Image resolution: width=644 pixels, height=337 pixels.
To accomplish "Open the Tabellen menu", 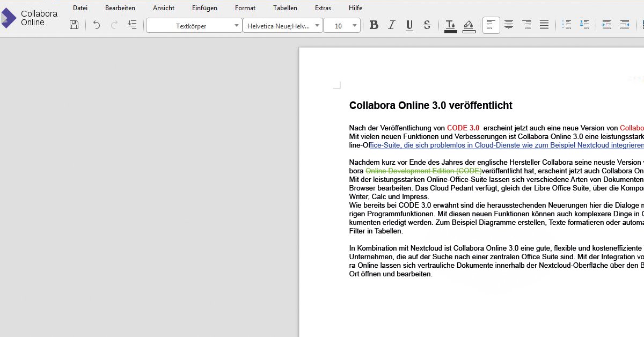I will click(x=285, y=8).
